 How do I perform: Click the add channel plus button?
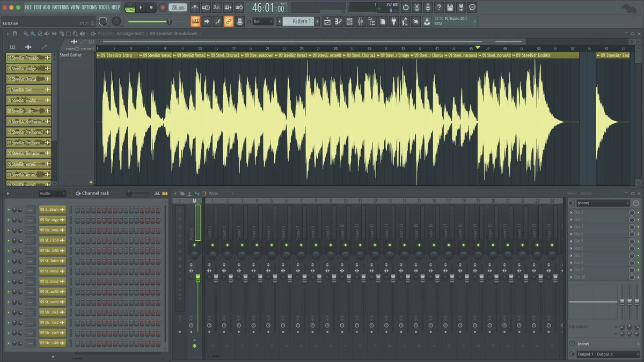click(53, 357)
